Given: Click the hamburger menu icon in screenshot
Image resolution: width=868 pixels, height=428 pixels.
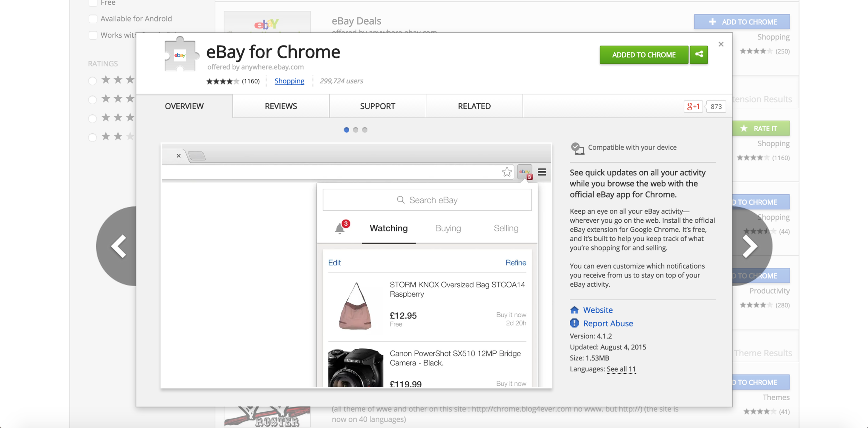Looking at the screenshot, I should coord(542,172).
